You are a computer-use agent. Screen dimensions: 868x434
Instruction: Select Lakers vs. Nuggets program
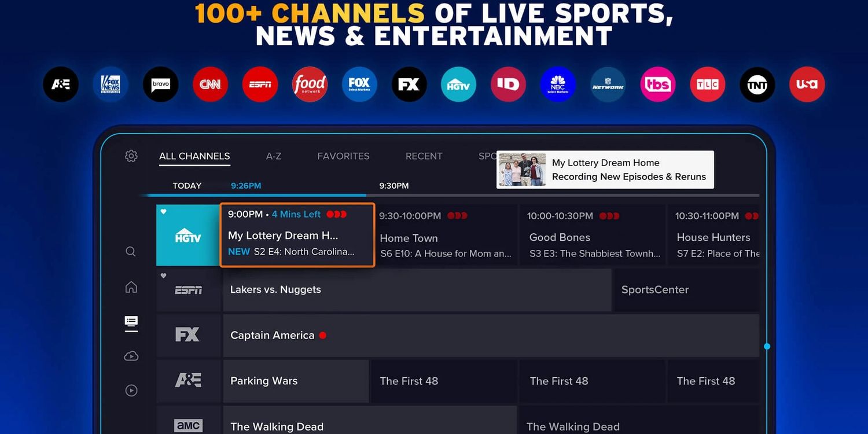(x=417, y=290)
